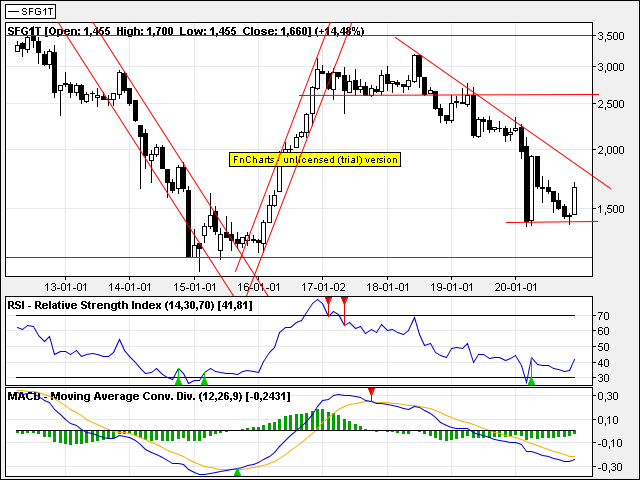Click the 13-01-01 date label
640x480 pixels.
(65, 287)
